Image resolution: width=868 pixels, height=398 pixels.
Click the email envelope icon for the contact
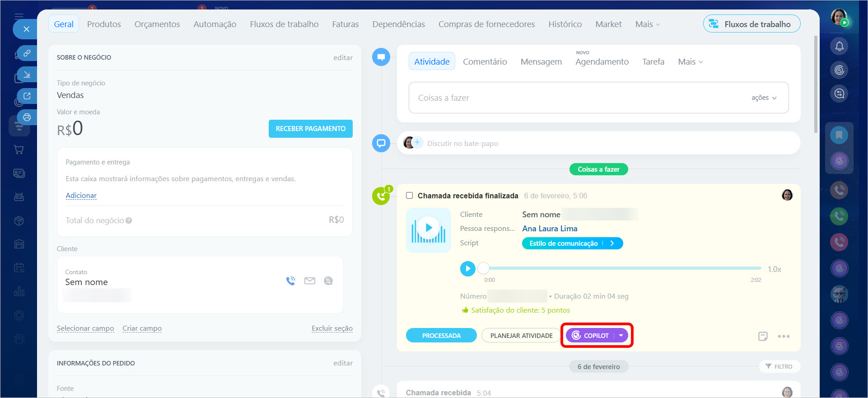[x=310, y=281]
